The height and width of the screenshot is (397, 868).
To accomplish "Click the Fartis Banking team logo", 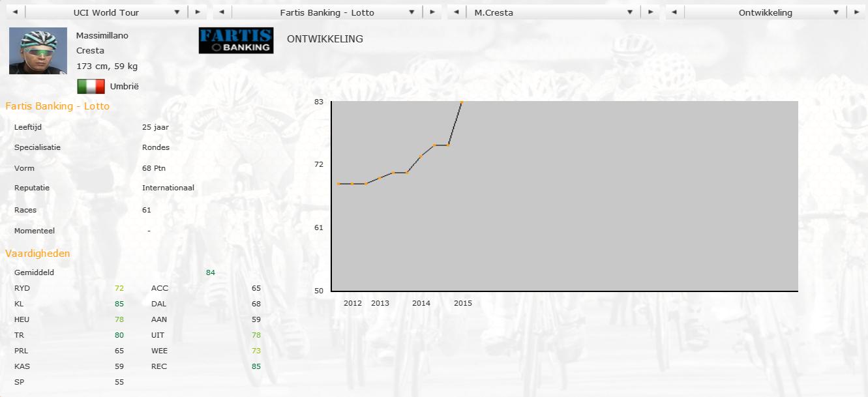I will [x=236, y=40].
